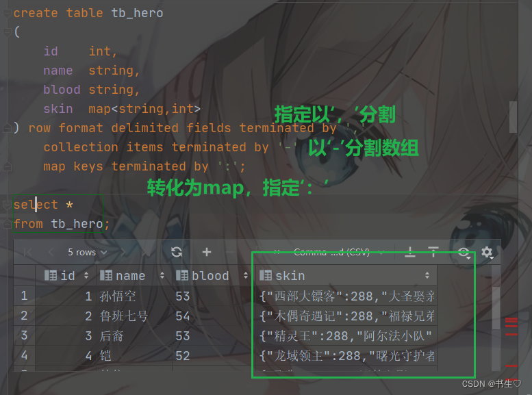Click the map<string,int> type text
The width and height of the screenshot is (532, 395).
[144, 109]
